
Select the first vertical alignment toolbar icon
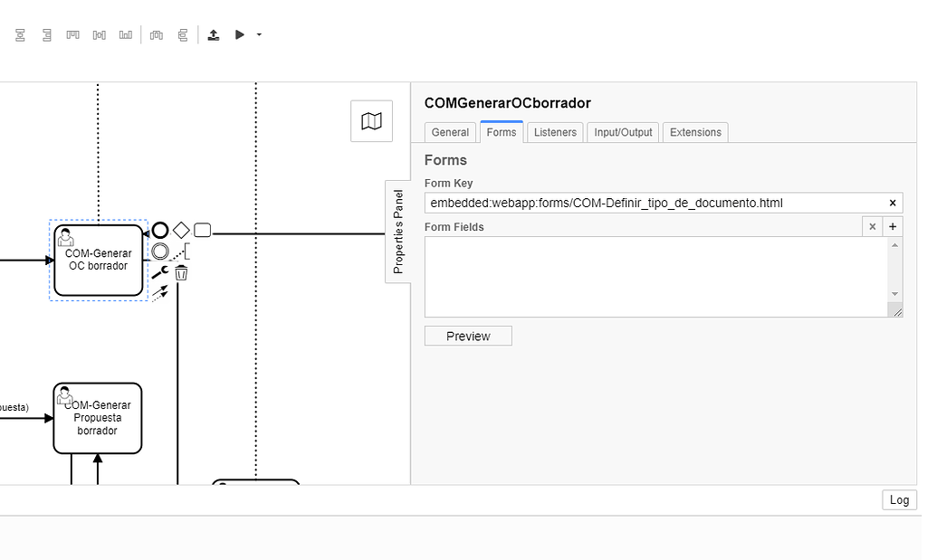tap(20, 34)
